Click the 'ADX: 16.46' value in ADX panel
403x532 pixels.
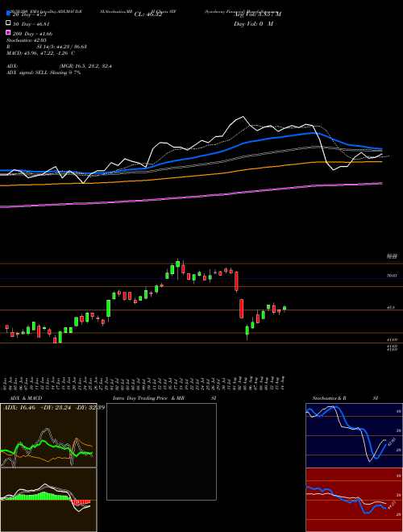pos(19,407)
